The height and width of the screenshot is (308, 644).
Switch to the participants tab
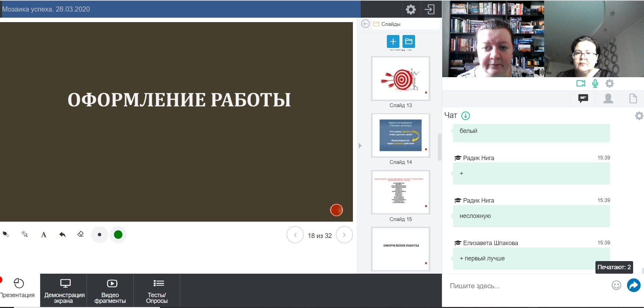[608, 99]
